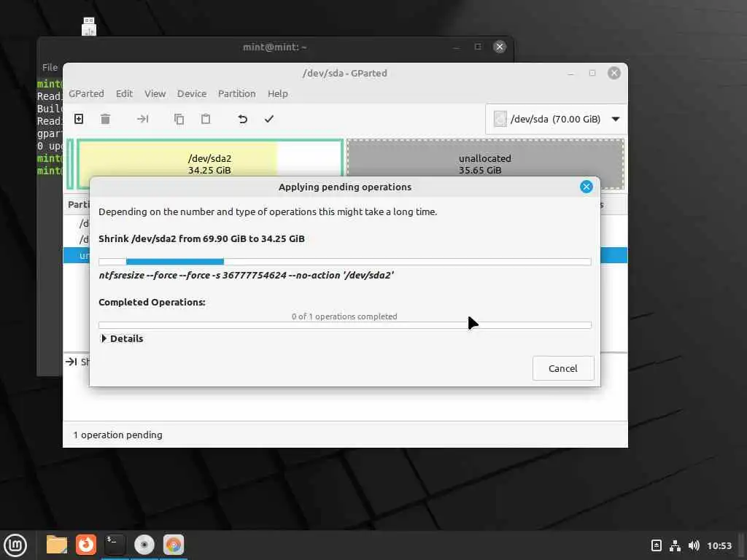Image resolution: width=747 pixels, height=560 pixels.
Task: Click the Cancel button
Action: tap(563, 368)
